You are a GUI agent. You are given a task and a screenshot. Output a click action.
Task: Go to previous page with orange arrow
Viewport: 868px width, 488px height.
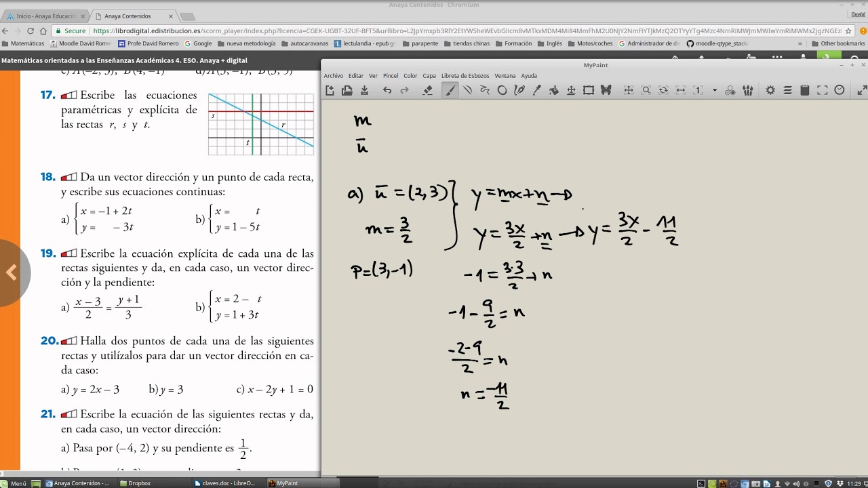tap(11, 272)
